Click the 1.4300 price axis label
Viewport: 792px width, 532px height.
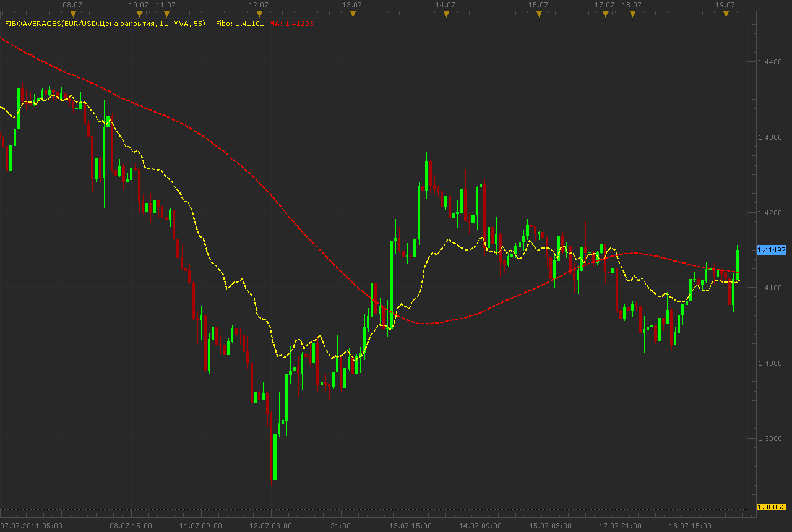click(x=770, y=137)
